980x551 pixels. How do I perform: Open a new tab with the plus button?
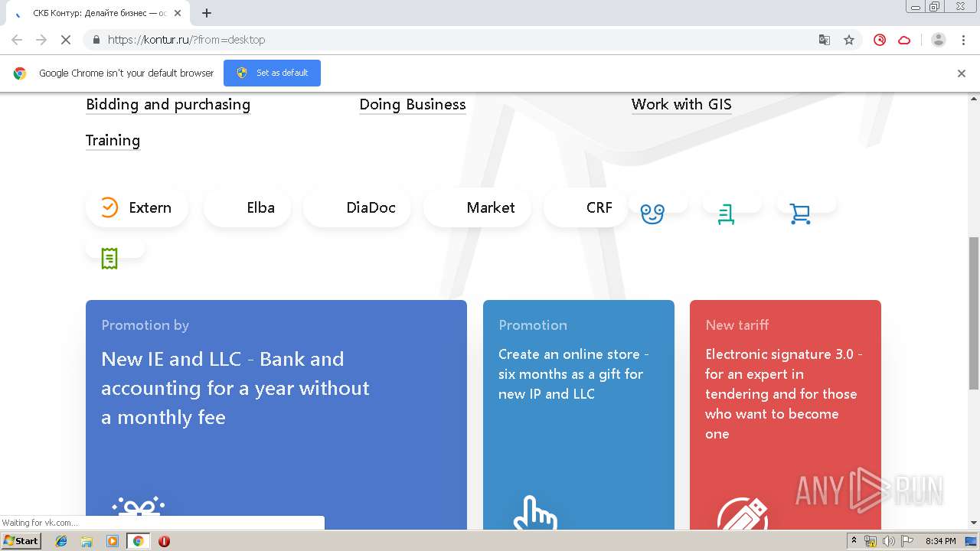coord(207,13)
